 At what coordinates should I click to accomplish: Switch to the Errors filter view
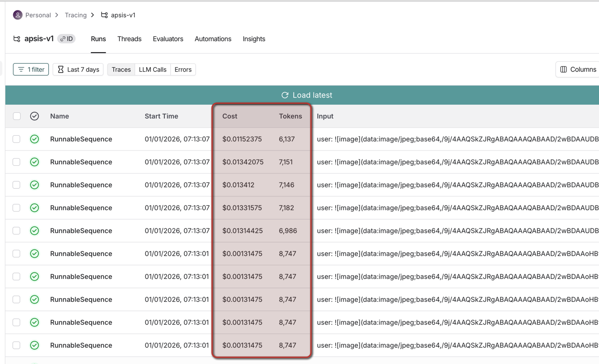183,69
